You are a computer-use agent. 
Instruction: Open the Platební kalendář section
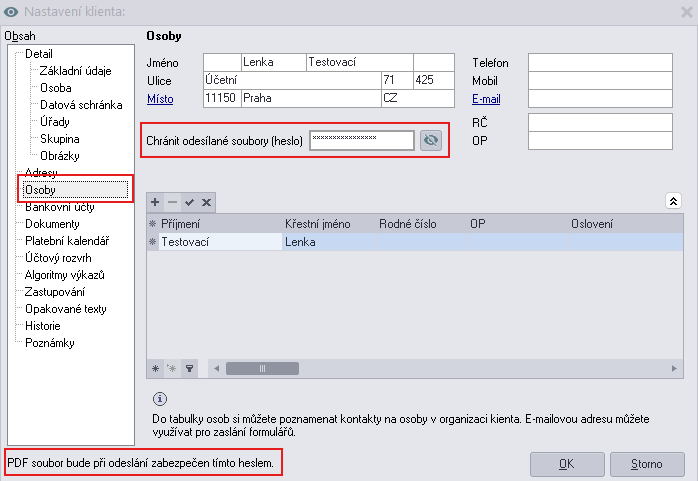click(x=66, y=241)
